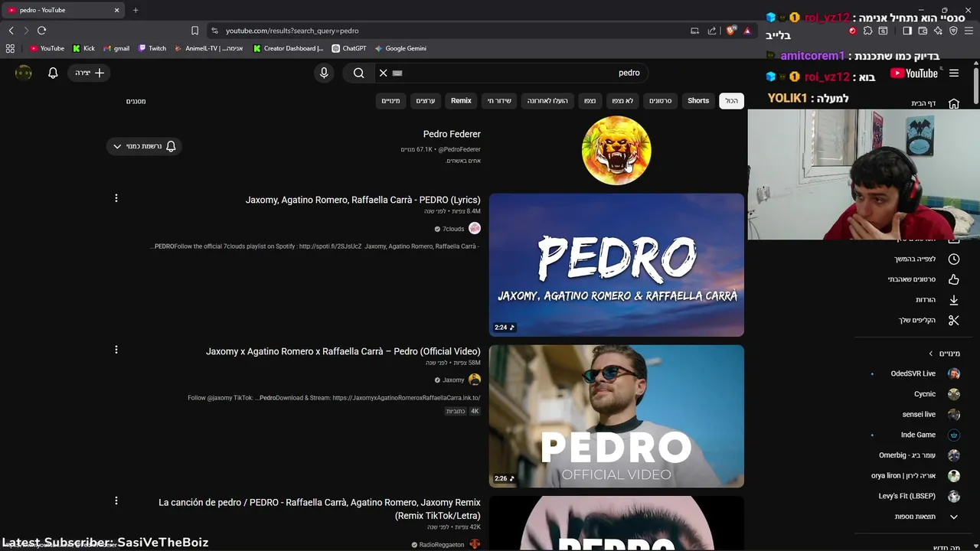The image size is (980, 551).
Task: Bookmark this page icon in address bar
Action: tap(194, 31)
